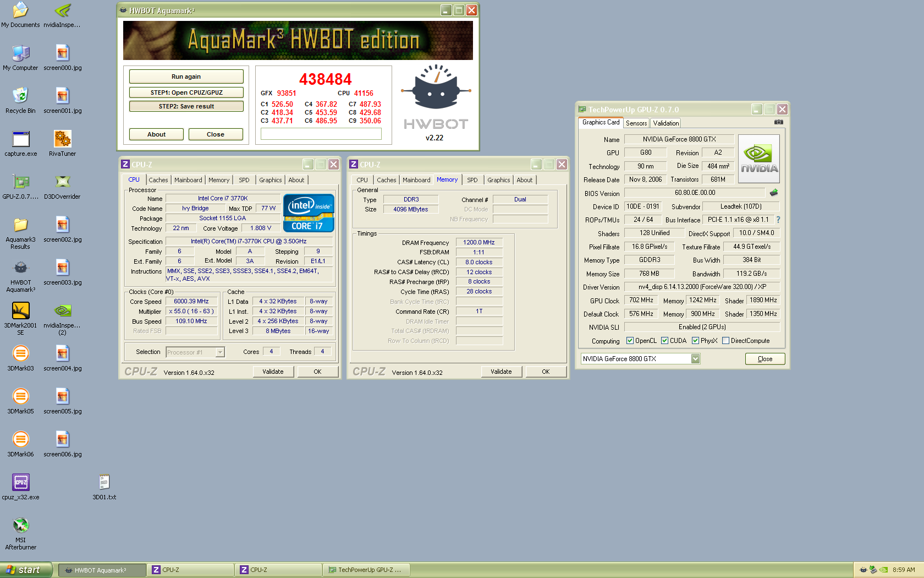Switch to TechPowerUp GPU-Z taskbar item
Image resolution: width=924 pixels, height=578 pixels.
pyautogui.click(x=366, y=570)
